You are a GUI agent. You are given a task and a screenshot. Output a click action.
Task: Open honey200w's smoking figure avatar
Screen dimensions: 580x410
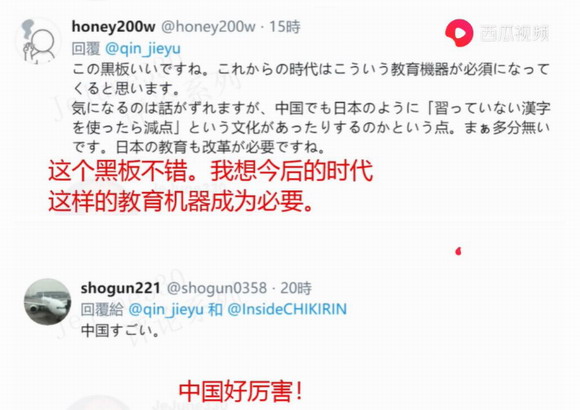pos(38,41)
